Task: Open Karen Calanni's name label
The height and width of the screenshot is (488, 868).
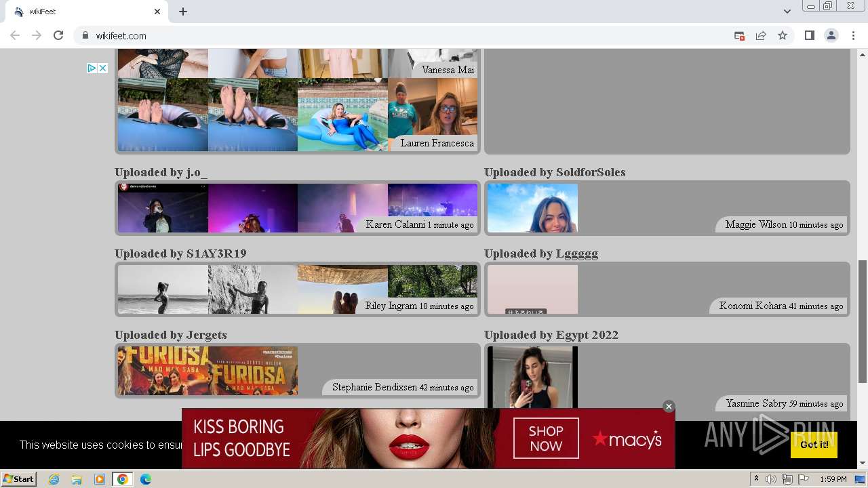Action: coord(395,224)
